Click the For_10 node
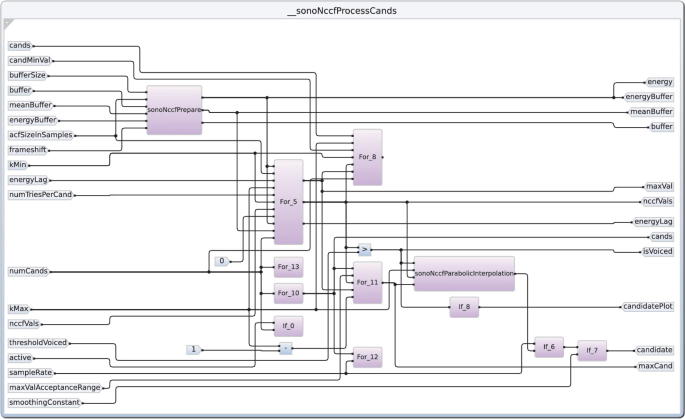The height and width of the screenshot is (419, 685). point(288,293)
